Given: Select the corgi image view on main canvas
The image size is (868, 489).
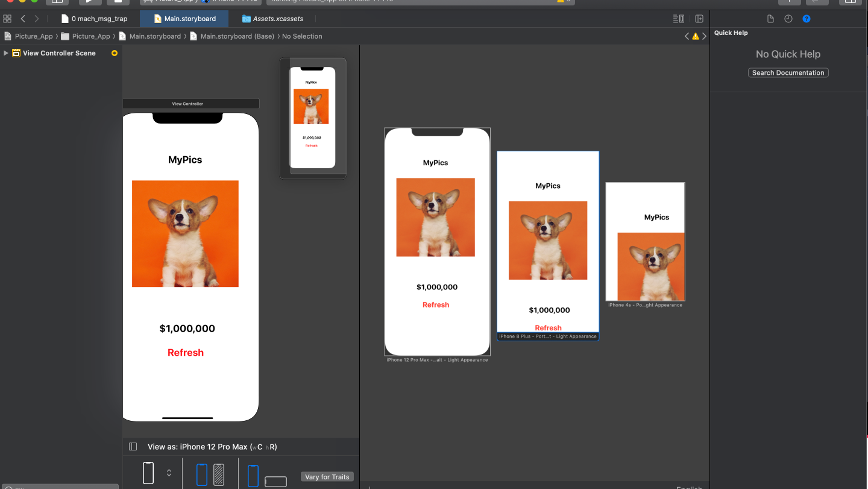Looking at the screenshot, I should click(x=185, y=234).
